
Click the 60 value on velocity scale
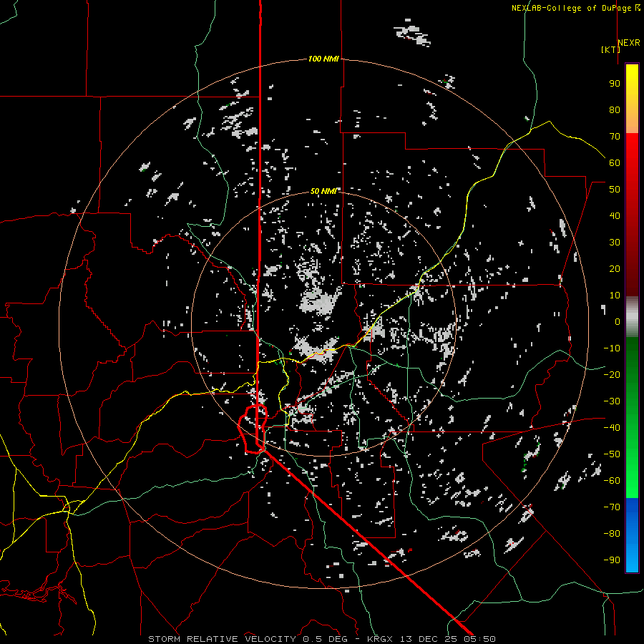point(615,162)
